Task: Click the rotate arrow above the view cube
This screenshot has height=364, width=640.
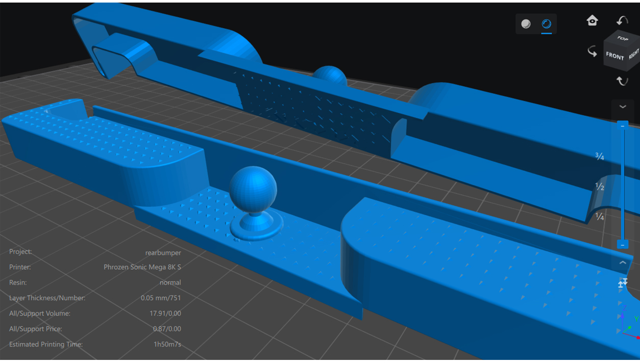Action: point(622,21)
